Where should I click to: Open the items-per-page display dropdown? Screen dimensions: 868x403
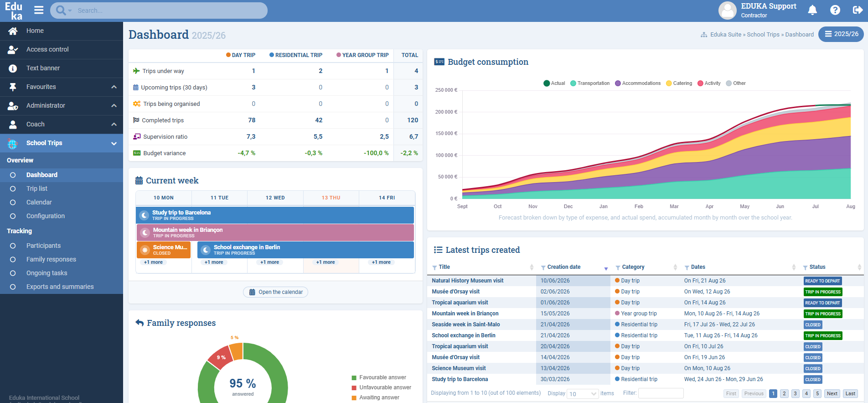[583, 393]
